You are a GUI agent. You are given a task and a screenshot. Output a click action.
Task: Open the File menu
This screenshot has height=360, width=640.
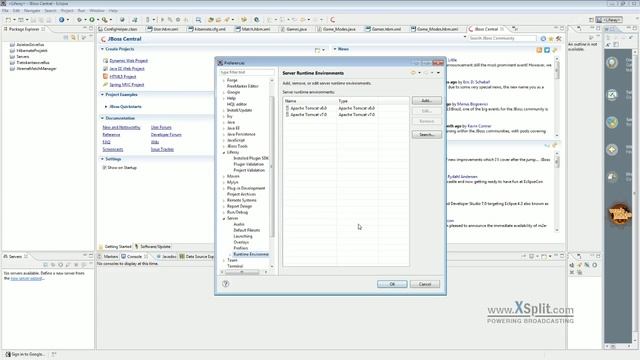5,11
